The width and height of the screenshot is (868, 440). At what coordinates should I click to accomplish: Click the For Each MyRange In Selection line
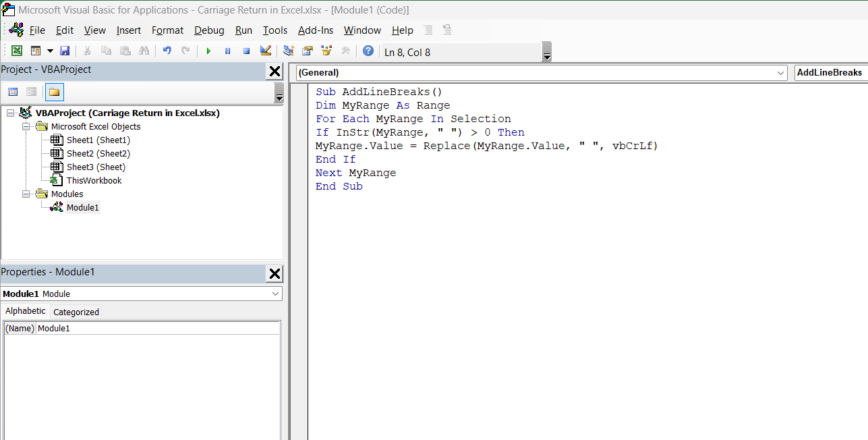tap(413, 119)
